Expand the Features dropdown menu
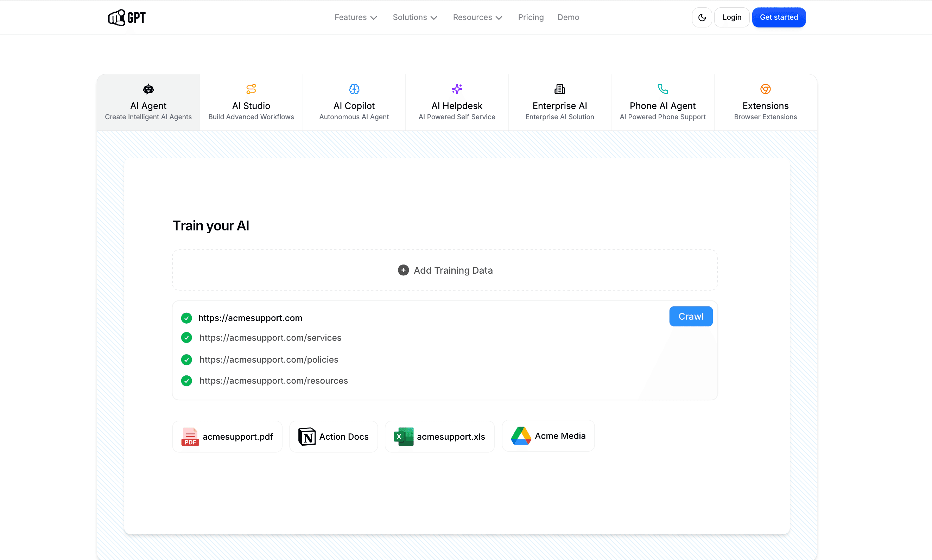This screenshot has width=932, height=560. pos(356,17)
